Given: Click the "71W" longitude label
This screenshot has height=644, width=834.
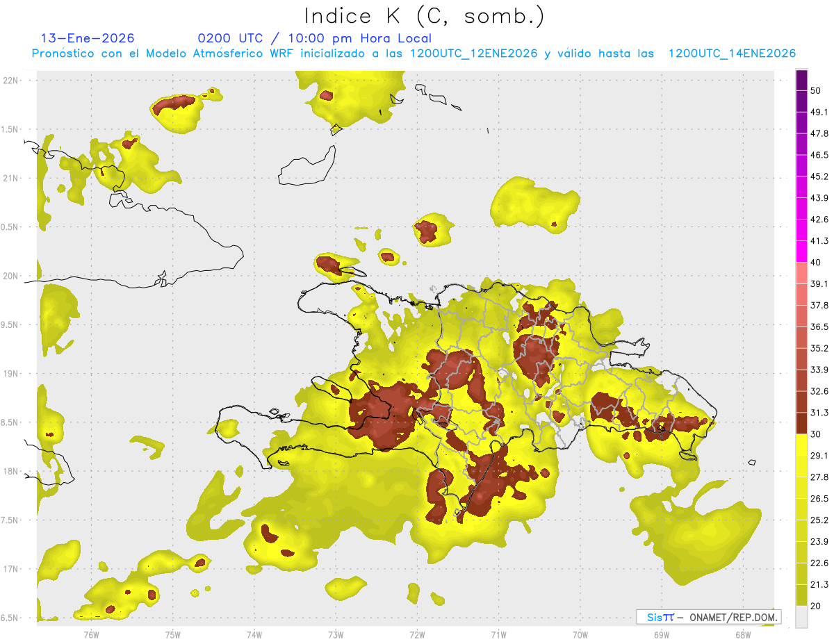Looking at the screenshot, I should 498,634.
